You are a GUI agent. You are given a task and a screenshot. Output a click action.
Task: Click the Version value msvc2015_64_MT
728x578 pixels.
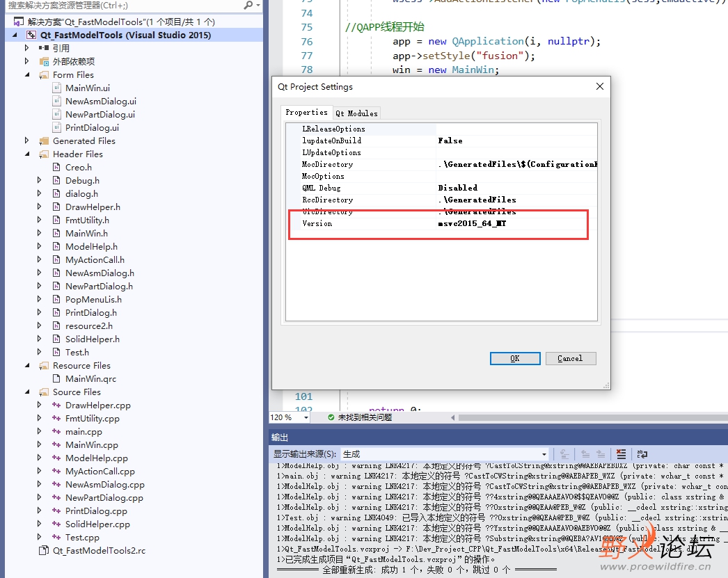[472, 223]
